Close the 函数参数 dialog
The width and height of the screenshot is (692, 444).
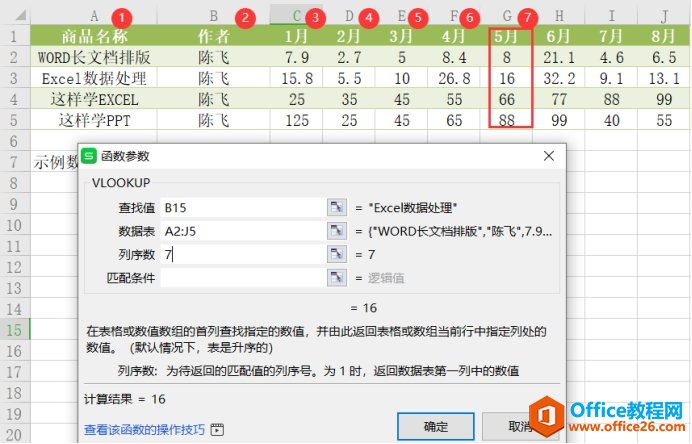[x=549, y=156]
